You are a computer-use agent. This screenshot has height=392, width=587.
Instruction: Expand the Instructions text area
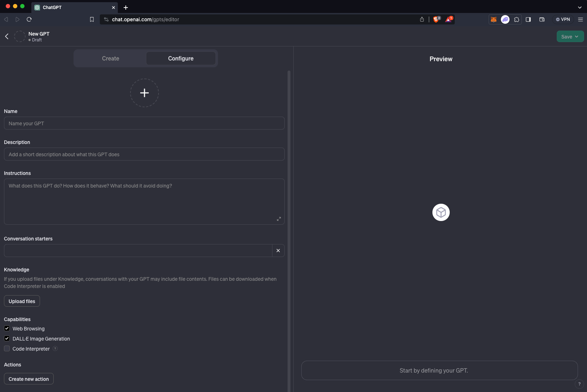click(279, 219)
